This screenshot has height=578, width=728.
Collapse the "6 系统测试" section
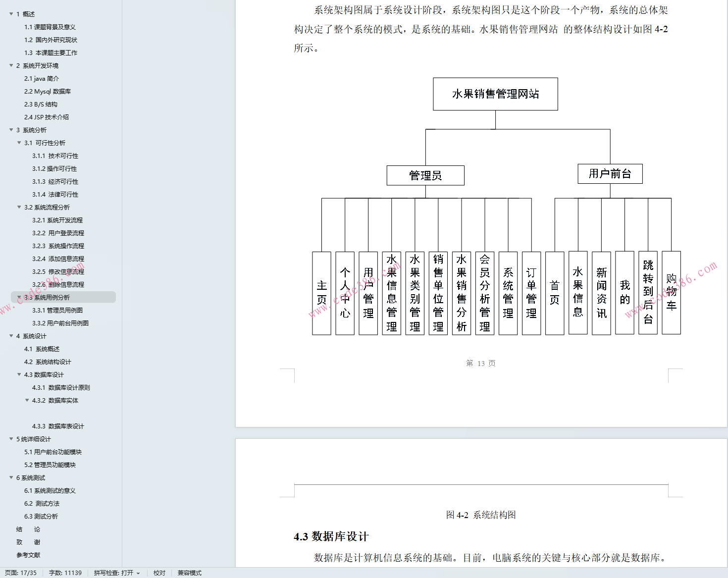point(12,477)
